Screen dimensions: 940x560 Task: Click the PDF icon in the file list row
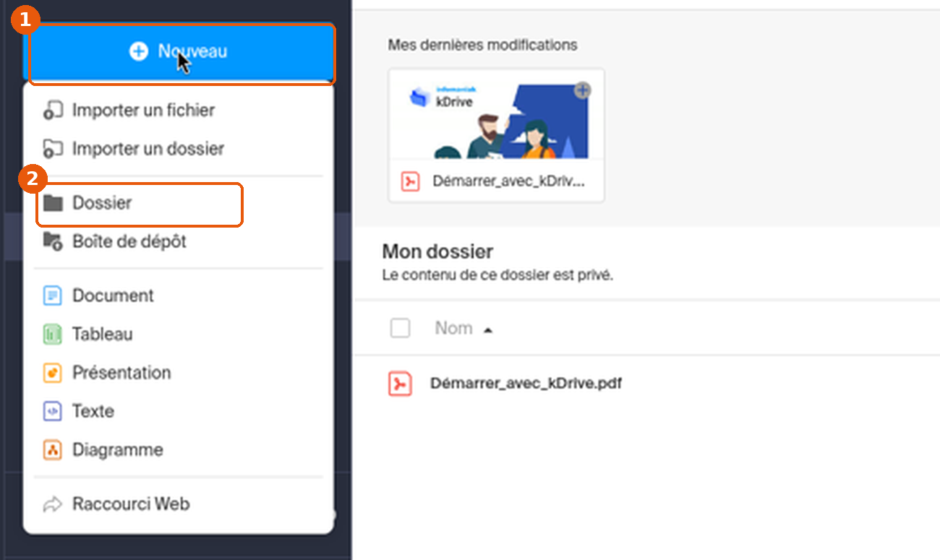400,383
